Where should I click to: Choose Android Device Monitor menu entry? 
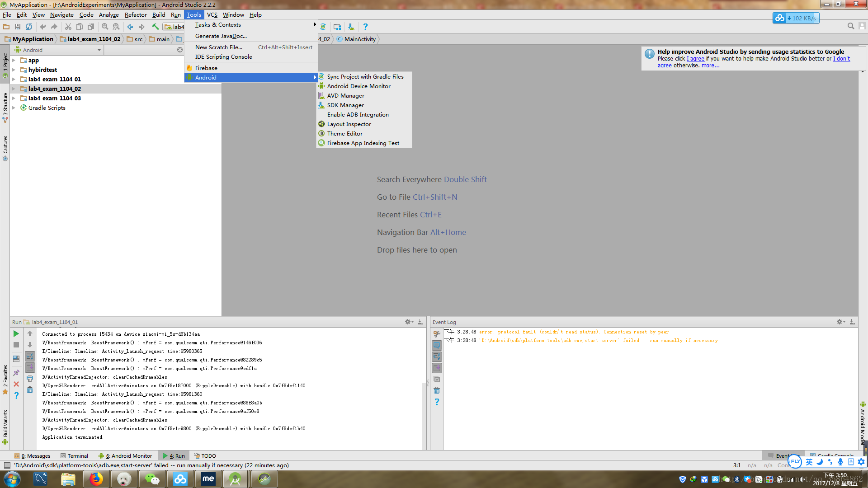(x=364, y=86)
